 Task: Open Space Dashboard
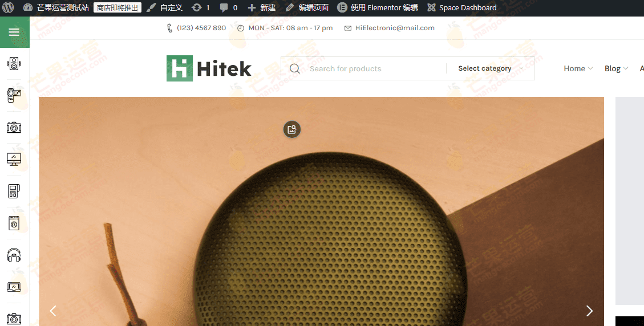pyautogui.click(x=461, y=8)
